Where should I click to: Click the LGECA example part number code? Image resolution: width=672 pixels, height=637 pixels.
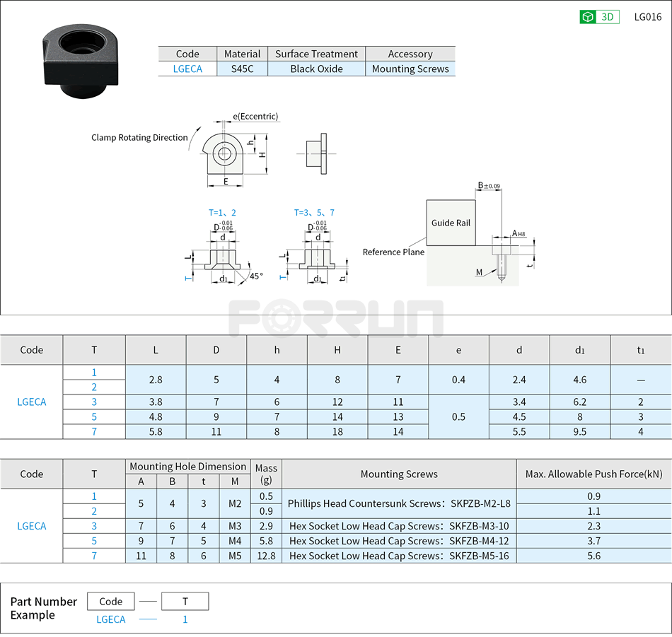[110, 619]
